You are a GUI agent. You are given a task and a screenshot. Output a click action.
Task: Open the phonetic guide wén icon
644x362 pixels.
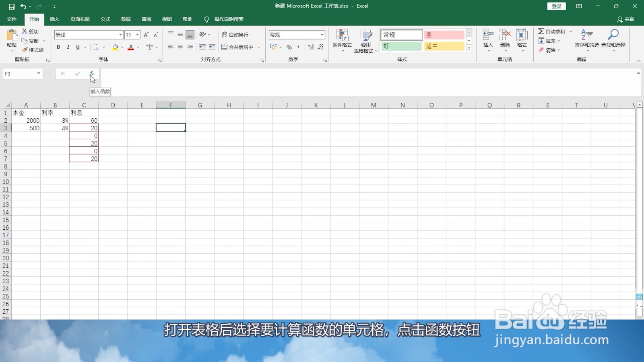[149, 47]
